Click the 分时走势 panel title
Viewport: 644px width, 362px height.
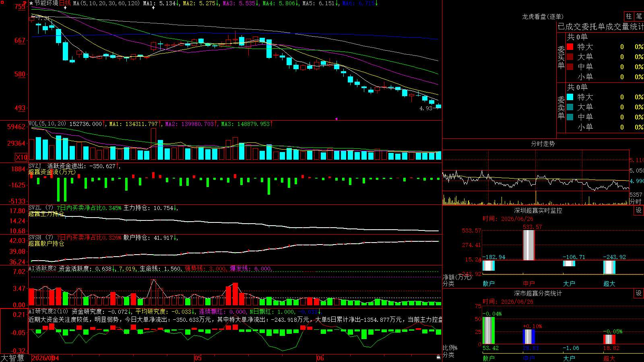[x=543, y=144]
